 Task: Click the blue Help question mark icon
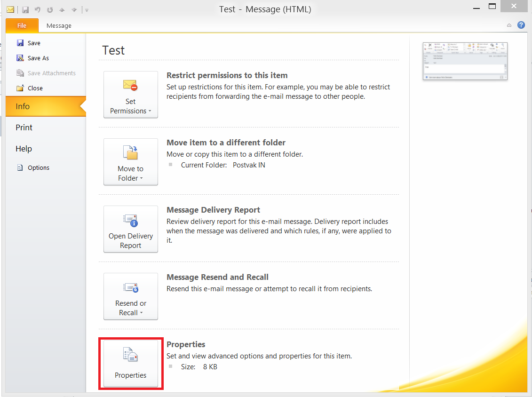(x=521, y=25)
